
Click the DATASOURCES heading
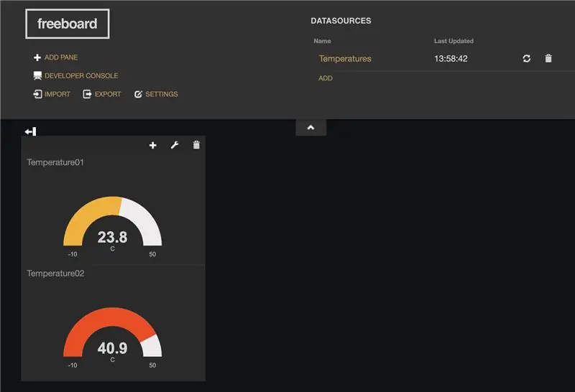[x=341, y=21]
